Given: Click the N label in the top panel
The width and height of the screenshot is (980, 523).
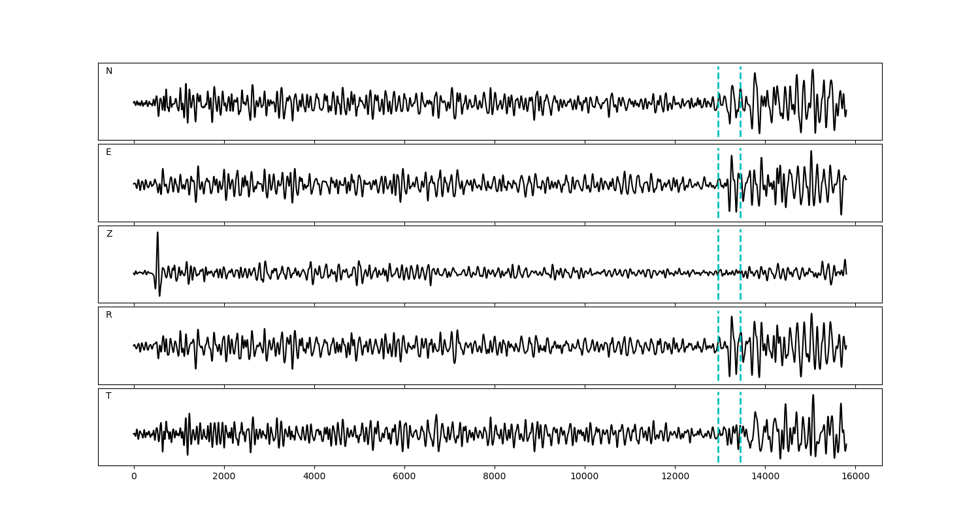Looking at the screenshot, I should 109,71.
